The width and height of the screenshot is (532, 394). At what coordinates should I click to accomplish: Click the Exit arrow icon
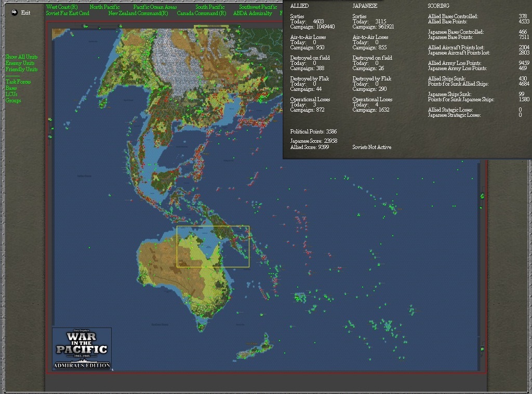[x=14, y=12]
